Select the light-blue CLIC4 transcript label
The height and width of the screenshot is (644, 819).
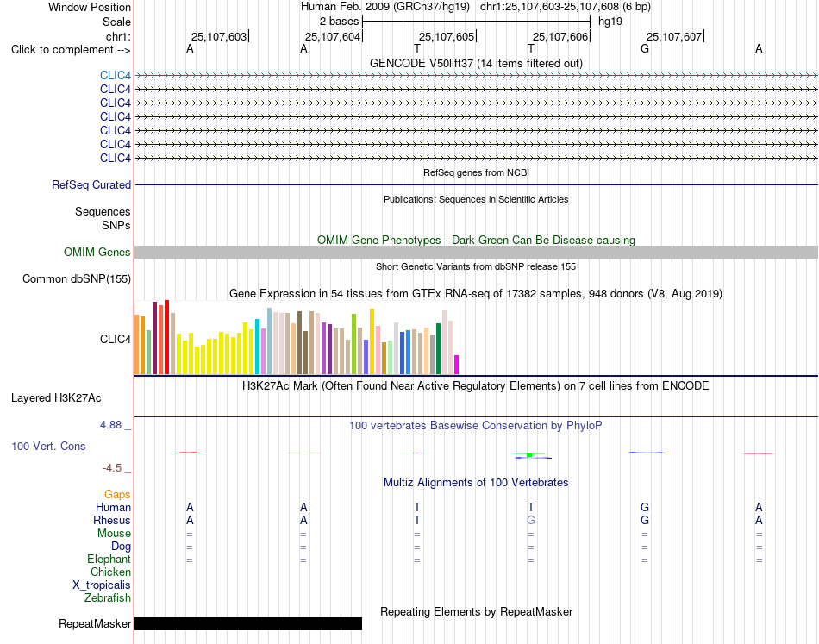(x=116, y=75)
